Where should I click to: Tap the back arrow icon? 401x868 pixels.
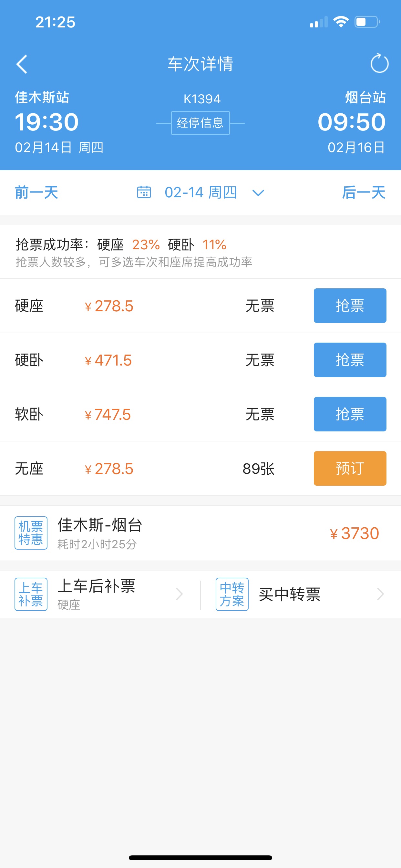(22, 64)
